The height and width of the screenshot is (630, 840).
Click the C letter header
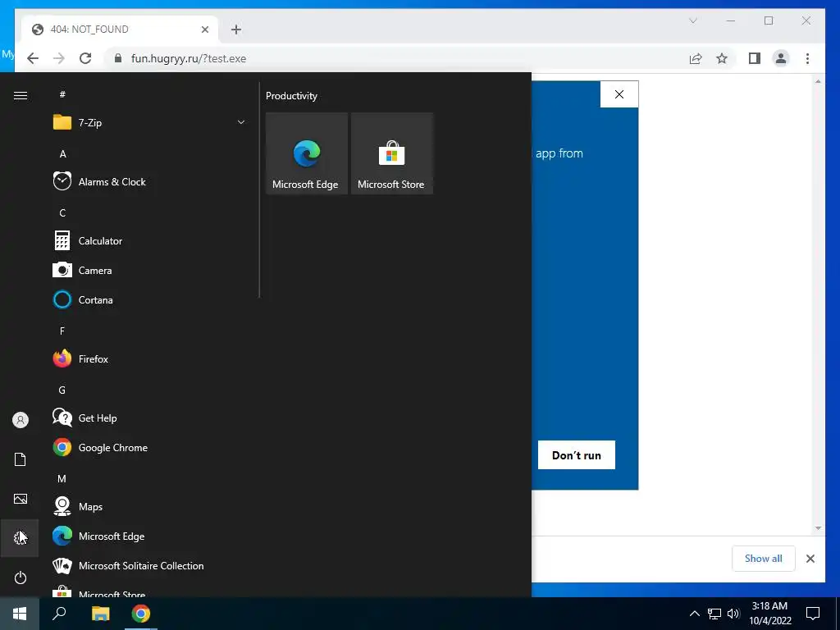(62, 213)
